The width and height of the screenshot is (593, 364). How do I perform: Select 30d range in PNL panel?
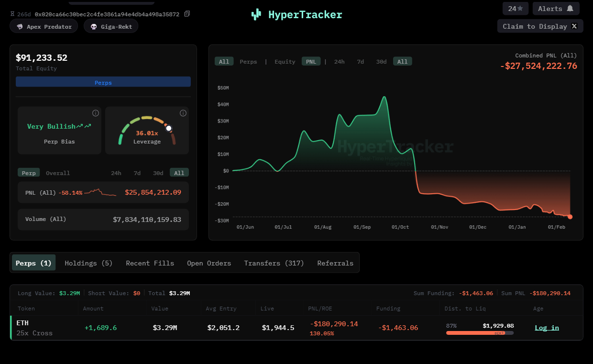158,173
